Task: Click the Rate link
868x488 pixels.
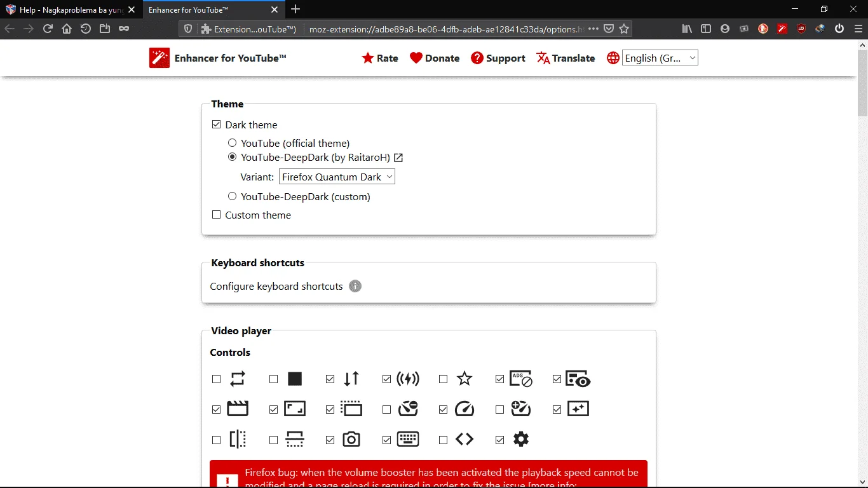Action: tap(380, 58)
